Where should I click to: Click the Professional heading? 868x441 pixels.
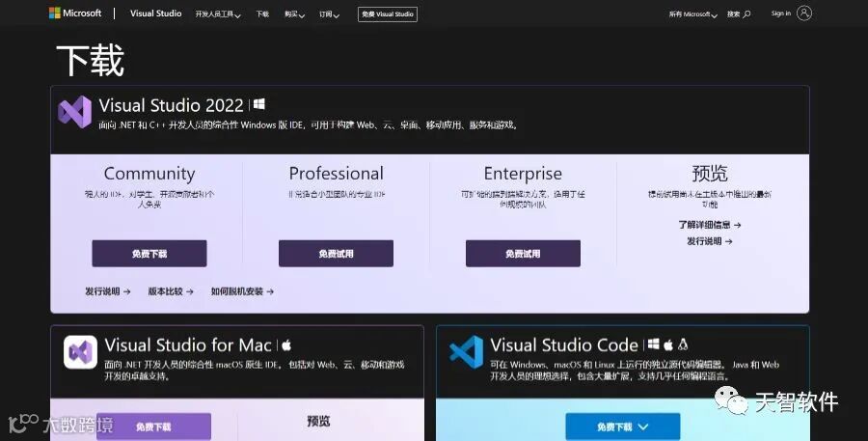336,174
